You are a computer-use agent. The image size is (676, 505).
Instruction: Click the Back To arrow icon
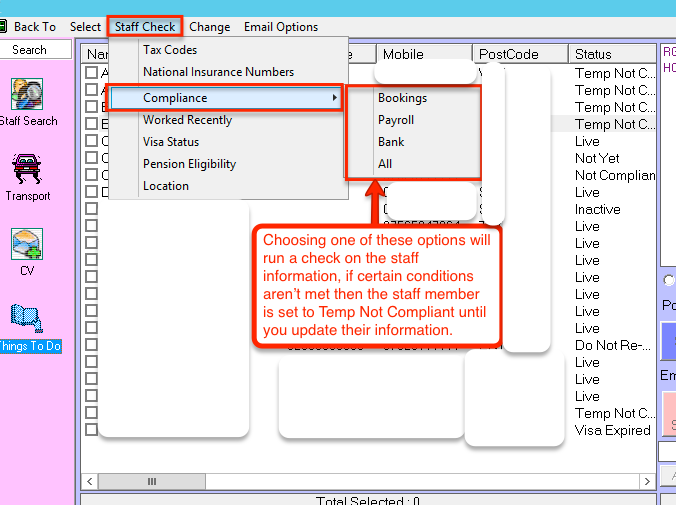[5, 27]
